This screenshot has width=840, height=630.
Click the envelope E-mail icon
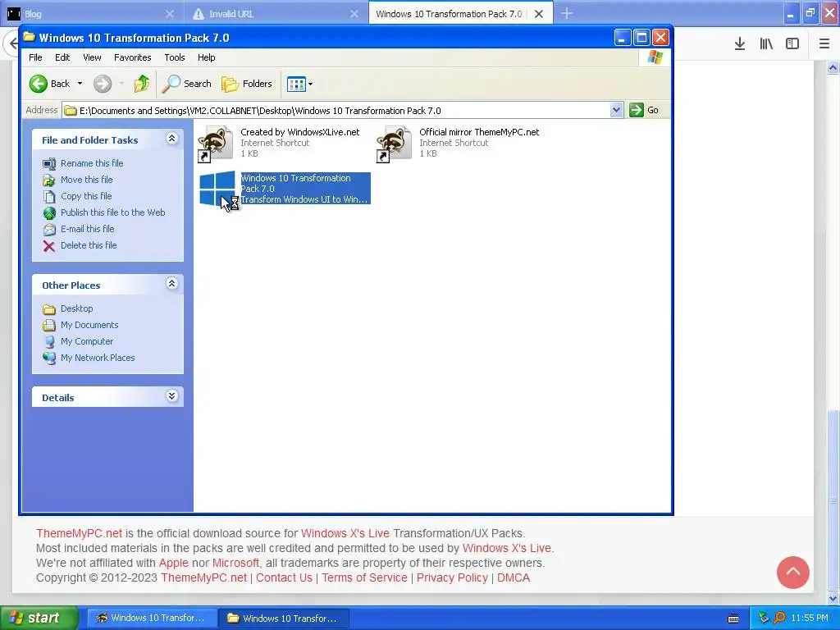49,230
